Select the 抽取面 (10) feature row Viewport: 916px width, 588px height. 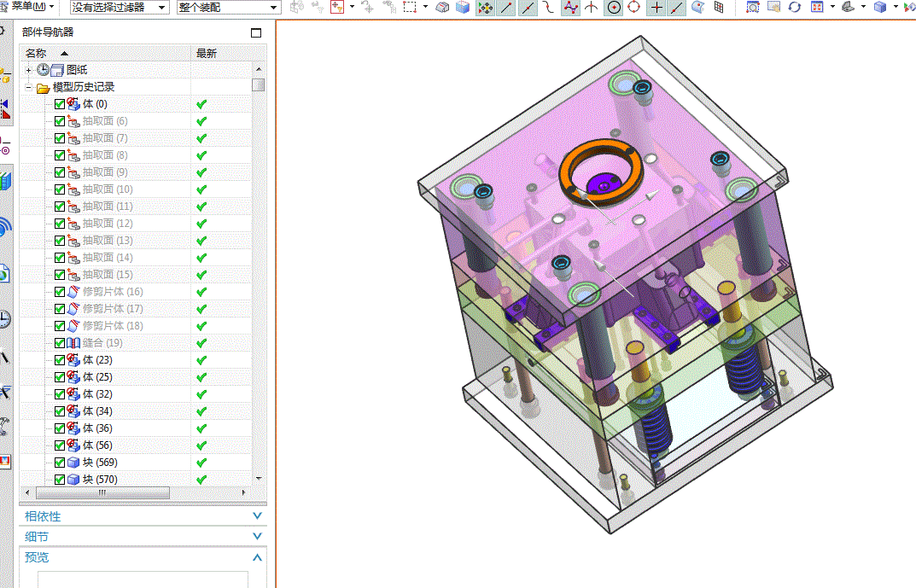136,189
